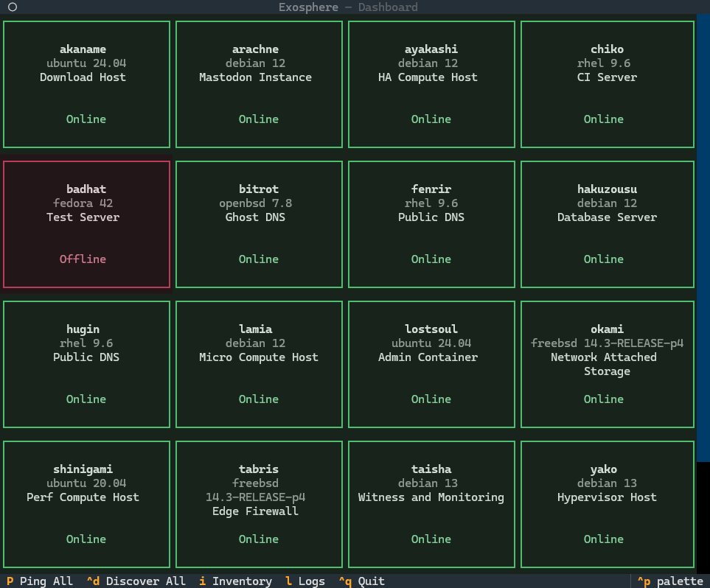Screen dimensions: 710x588
Task: Select the offline badhat Test Server card
Action: (x=86, y=224)
